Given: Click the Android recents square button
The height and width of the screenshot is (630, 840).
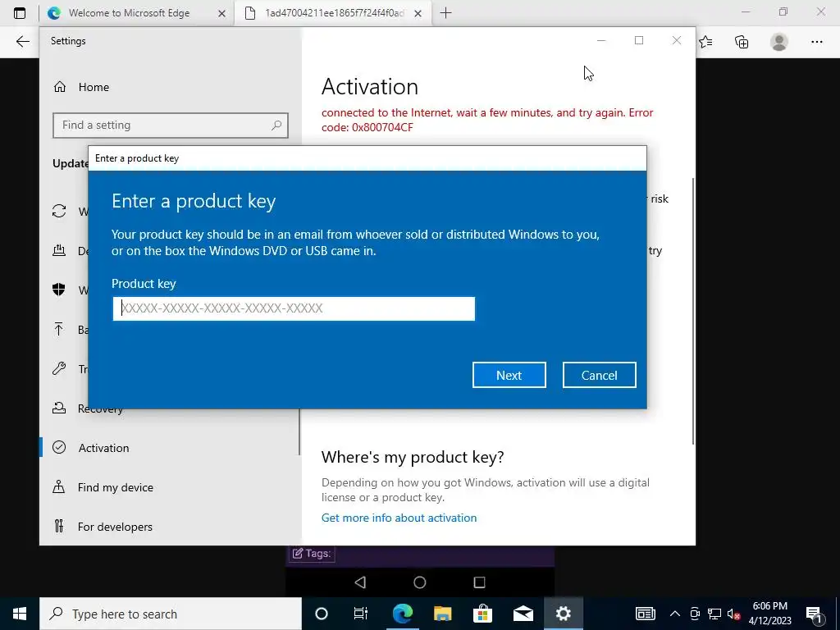Looking at the screenshot, I should (479, 582).
